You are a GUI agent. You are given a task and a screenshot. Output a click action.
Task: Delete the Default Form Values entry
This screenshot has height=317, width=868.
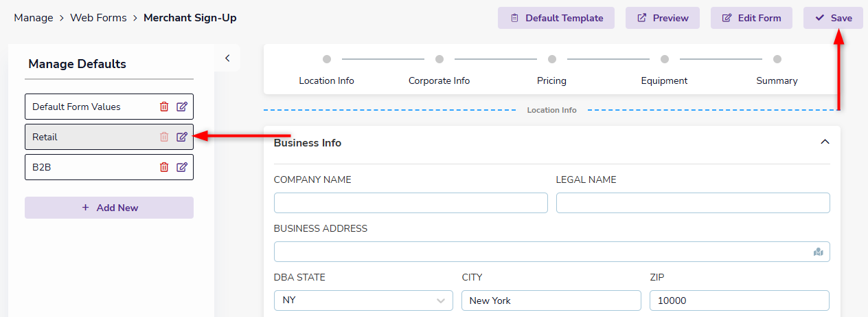(x=164, y=107)
